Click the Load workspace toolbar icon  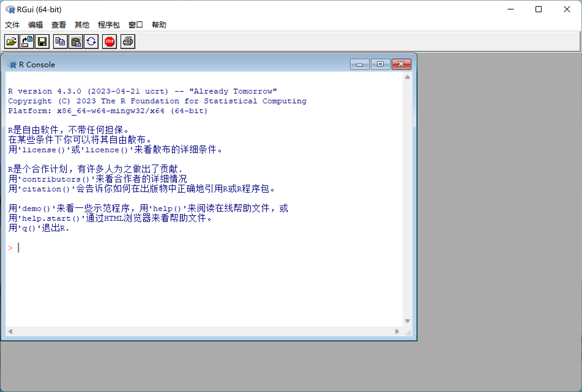tap(27, 41)
